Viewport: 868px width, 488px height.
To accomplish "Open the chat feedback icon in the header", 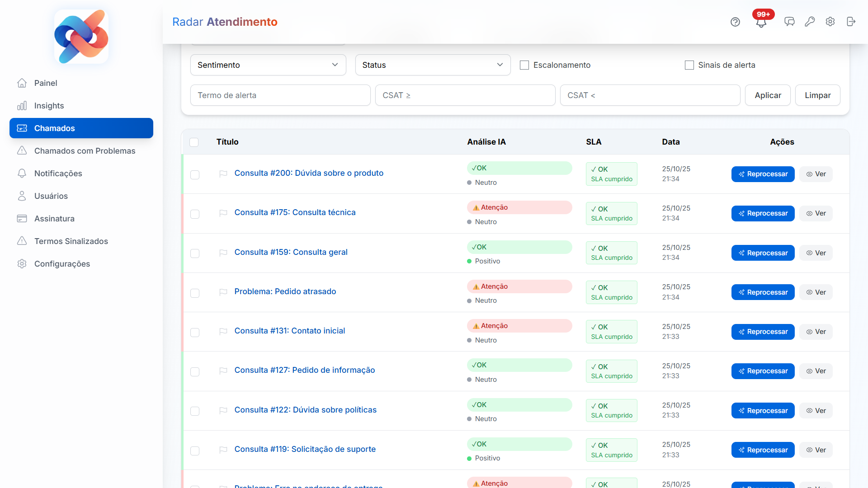I will (789, 22).
